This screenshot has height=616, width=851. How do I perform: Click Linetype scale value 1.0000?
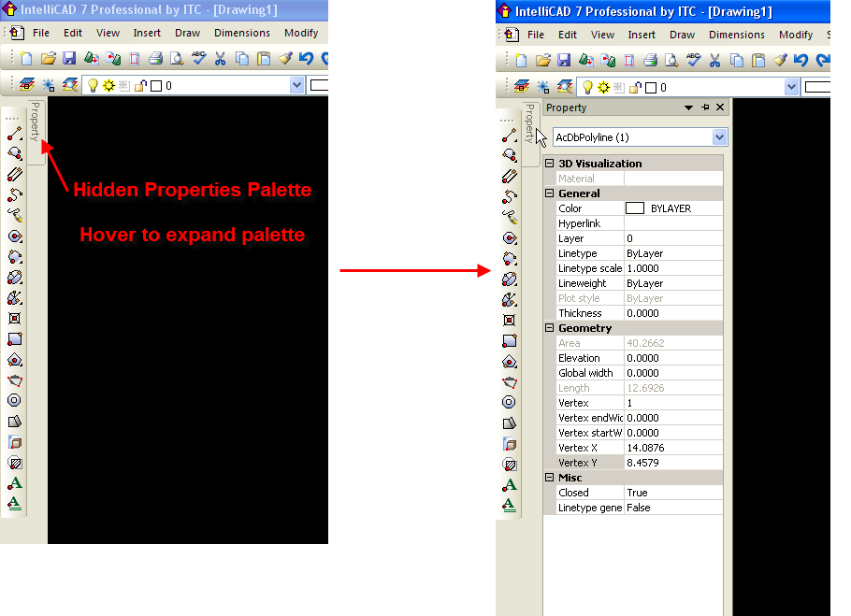(673, 268)
